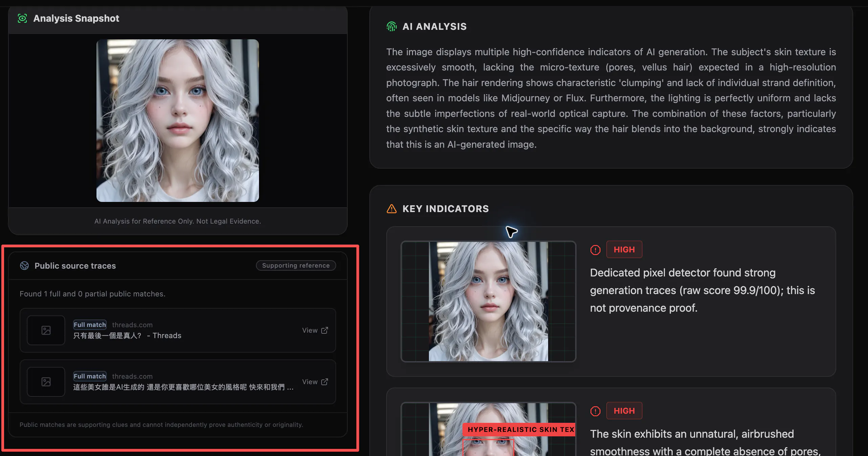Open the skin texture indicator thumbnail

coord(488,429)
